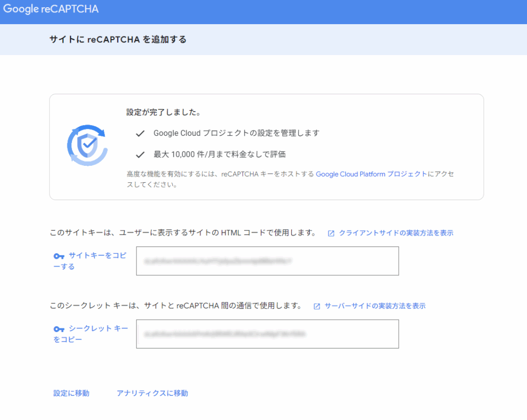527x420 pixels.
Task: Select the site key text field
Action: [x=268, y=261]
